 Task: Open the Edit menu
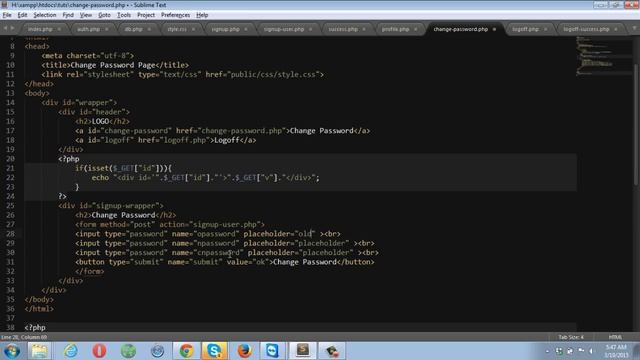tap(22, 15)
